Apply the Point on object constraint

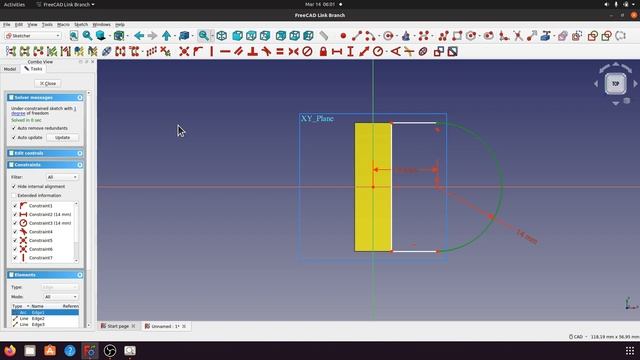click(198, 52)
